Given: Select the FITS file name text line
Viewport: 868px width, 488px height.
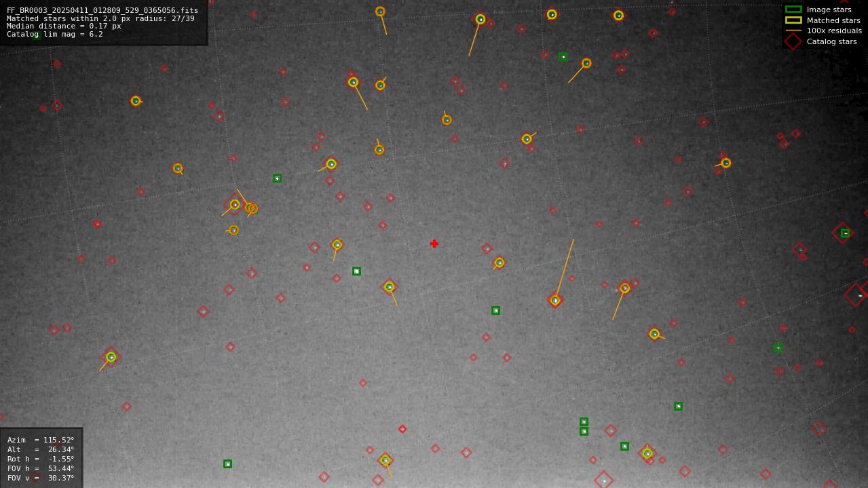Looking at the screenshot, I should (102, 10).
